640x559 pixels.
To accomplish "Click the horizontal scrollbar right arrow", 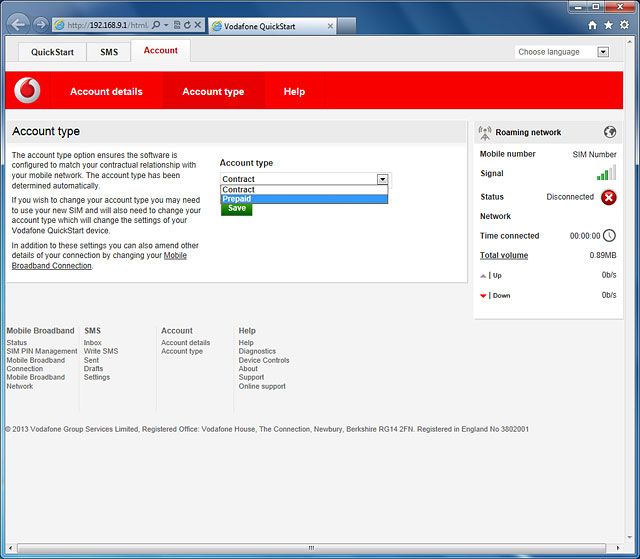I will [x=617, y=548].
